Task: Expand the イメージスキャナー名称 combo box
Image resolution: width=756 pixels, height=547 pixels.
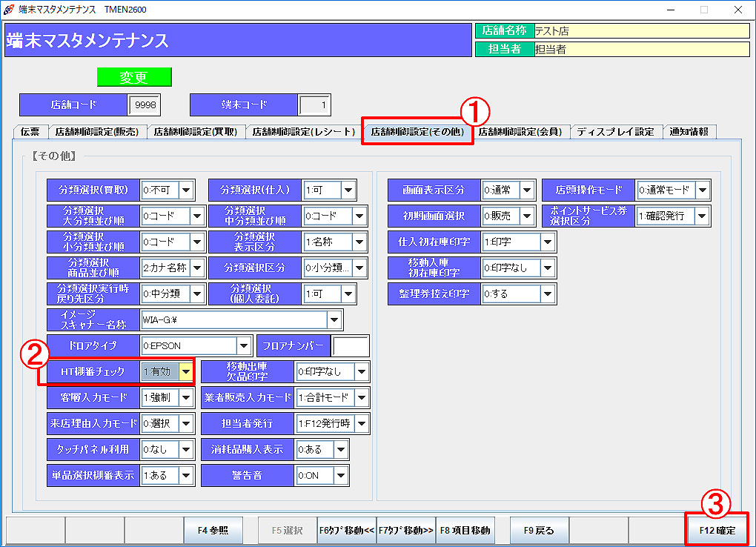Action: pyautogui.click(x=334, y=320)
